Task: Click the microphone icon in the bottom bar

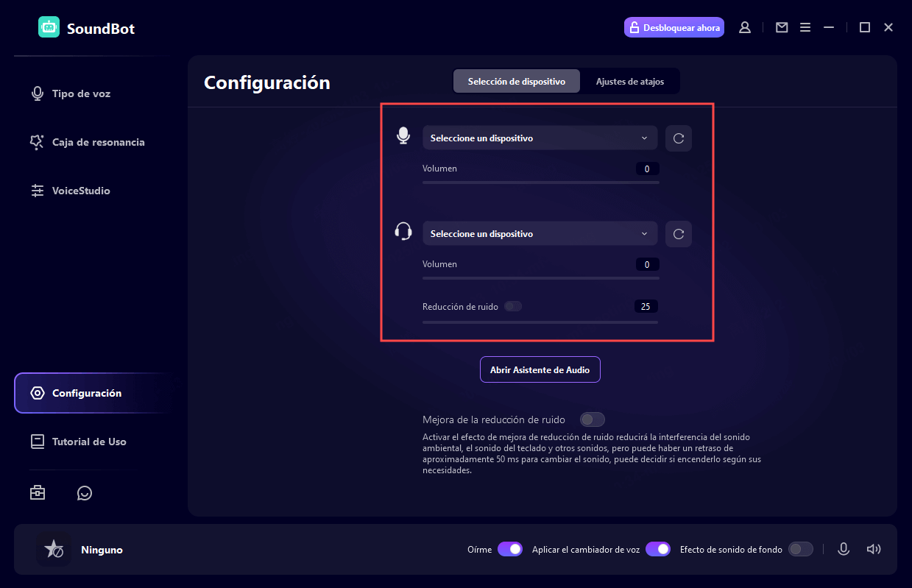Action: pyautogui.click(x=844, y=549)
